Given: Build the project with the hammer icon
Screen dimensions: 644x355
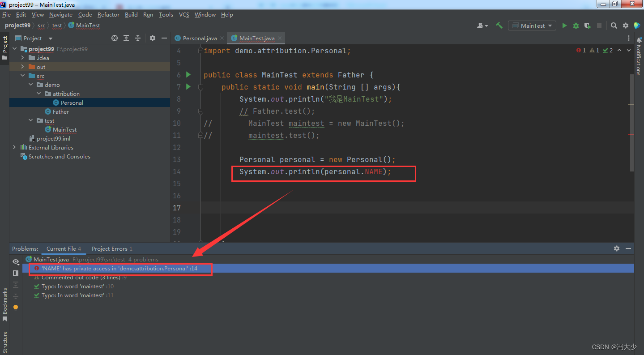Looking at the screenshot, I should tap(499, 26).
